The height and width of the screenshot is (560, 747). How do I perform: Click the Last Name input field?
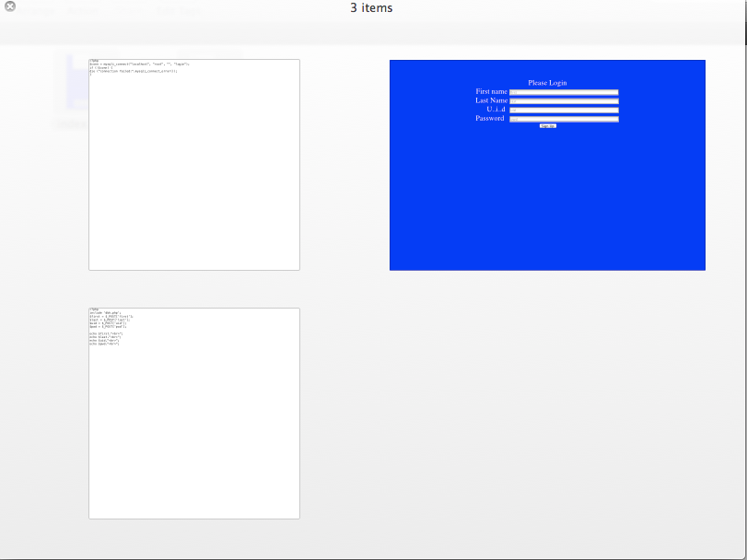point(564,101)
